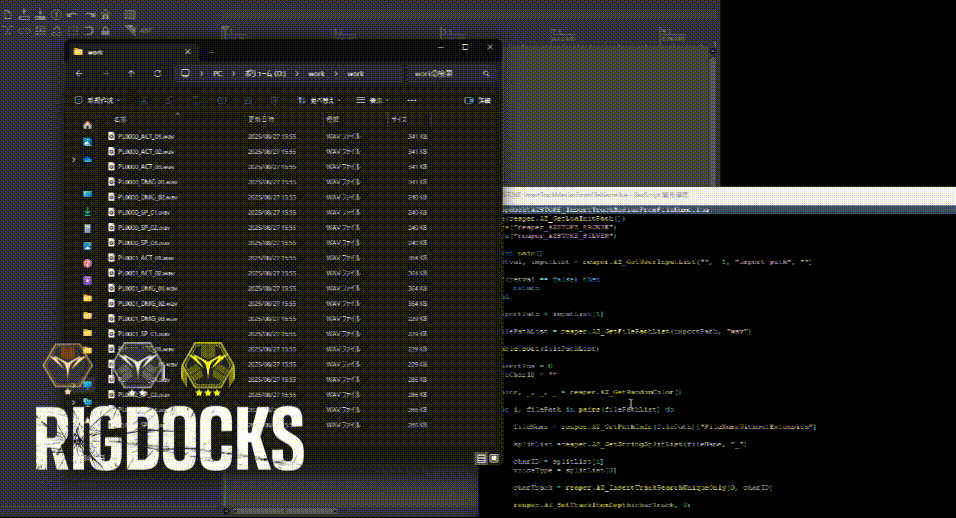Go up one folder in Explorer

click(131, 73)
